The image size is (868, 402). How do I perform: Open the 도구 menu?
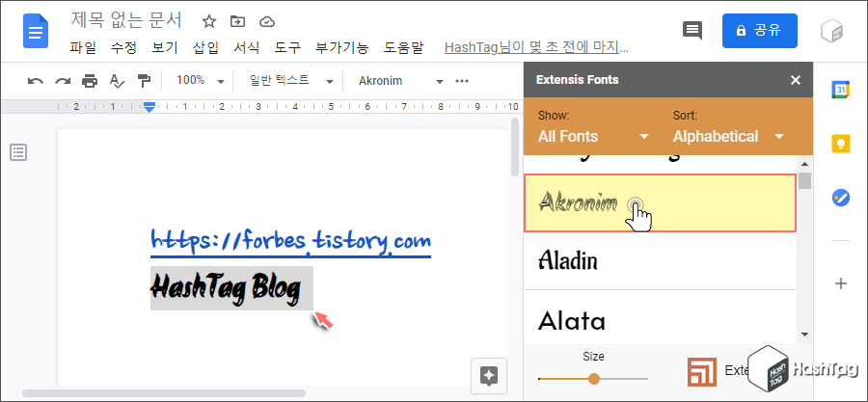(x=287, y=48)
